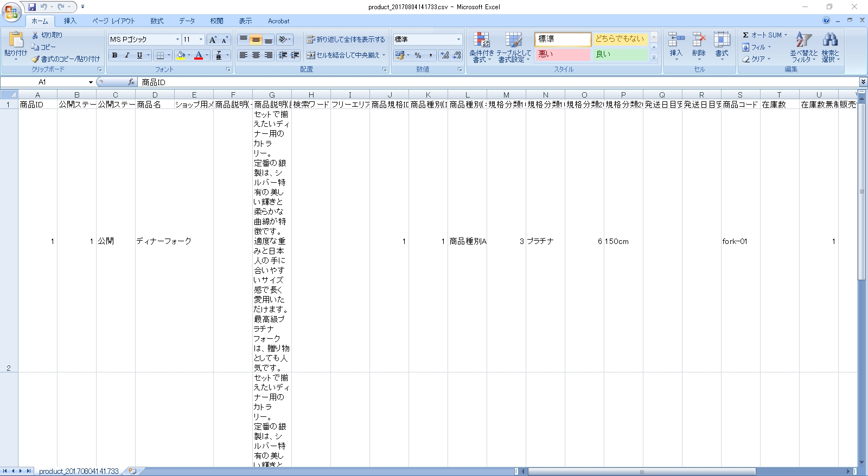Click the yellow fill color bucket
This screenshot has width=868, height=476.
181,55
